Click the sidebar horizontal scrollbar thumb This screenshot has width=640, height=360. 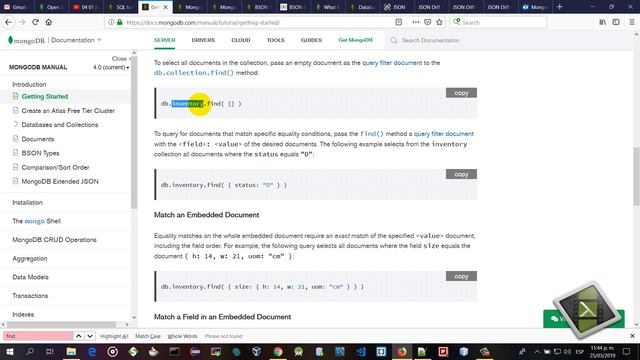click(61, 324)
